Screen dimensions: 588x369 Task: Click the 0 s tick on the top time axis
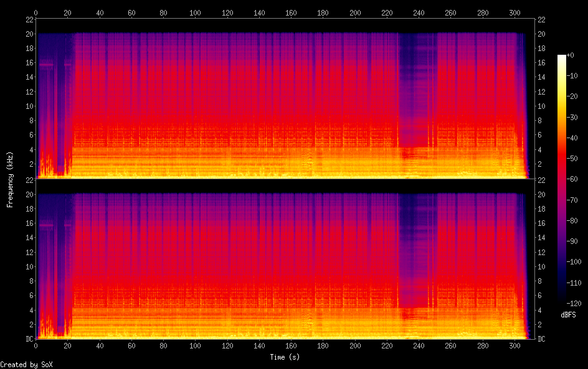click(x=36, y=12)
